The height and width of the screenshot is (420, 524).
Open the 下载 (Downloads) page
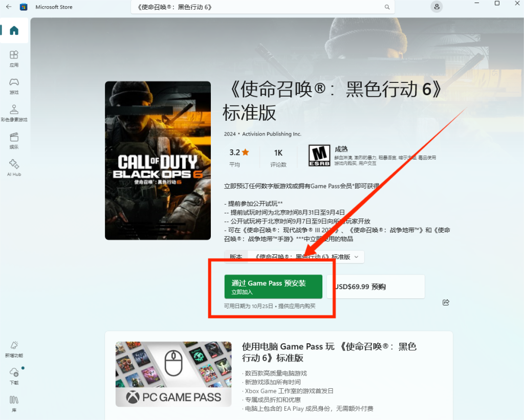[x=14, y=377]
